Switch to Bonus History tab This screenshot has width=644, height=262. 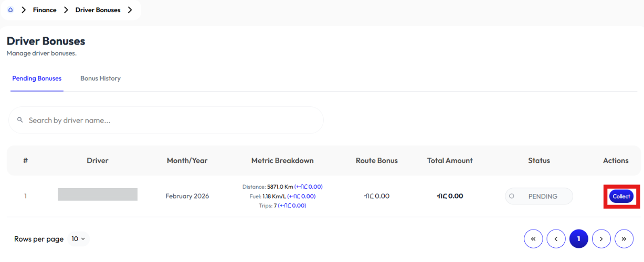[100, 79]
